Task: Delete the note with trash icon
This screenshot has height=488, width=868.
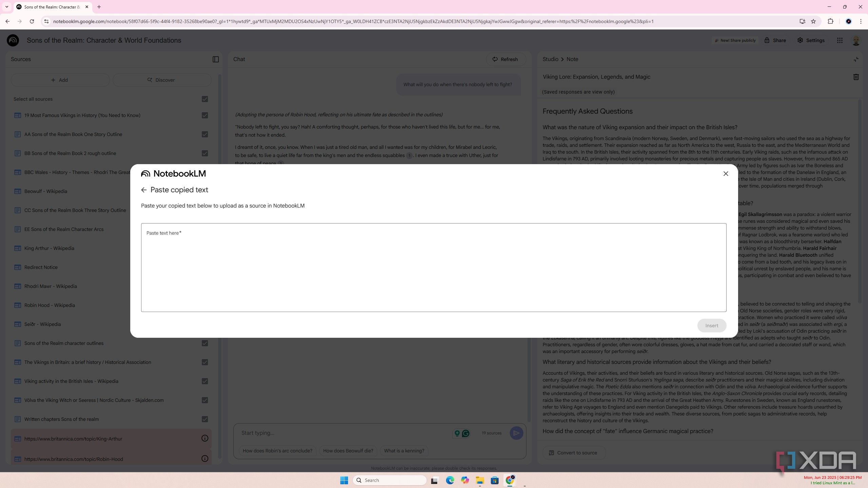Action: 856,77
